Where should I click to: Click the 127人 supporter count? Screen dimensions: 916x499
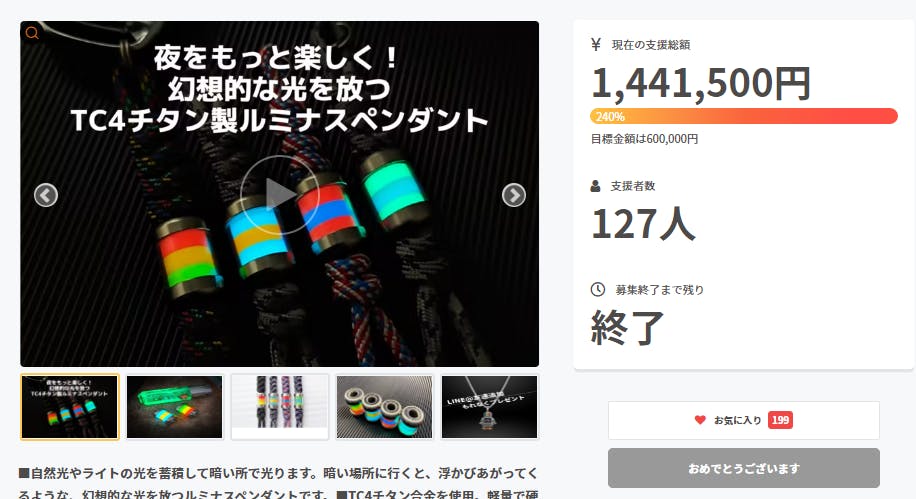643,223
